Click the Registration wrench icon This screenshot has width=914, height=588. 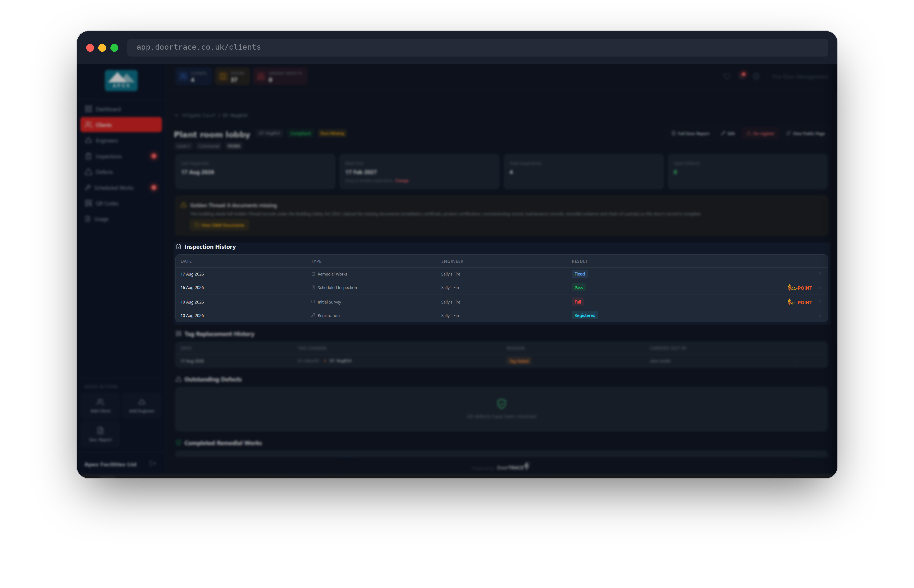(313, 315)
